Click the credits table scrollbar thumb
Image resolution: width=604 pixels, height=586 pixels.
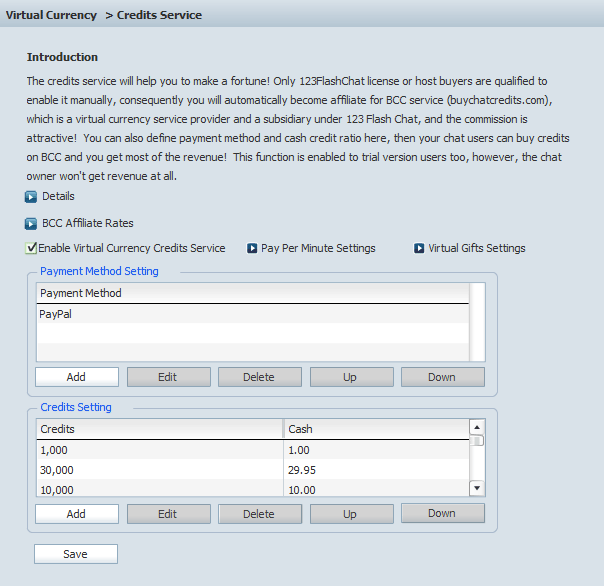pyautogui.click(x=477, y=440)
